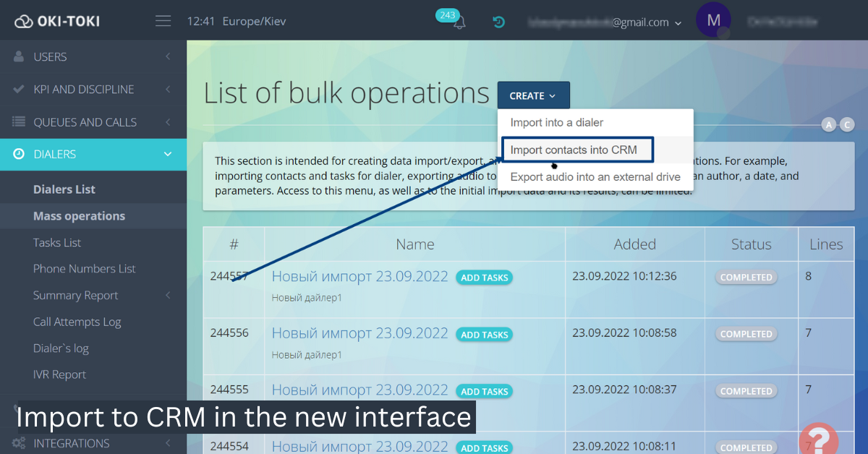Expand QUEUES AND CALLS chevron

click(168, 122)
